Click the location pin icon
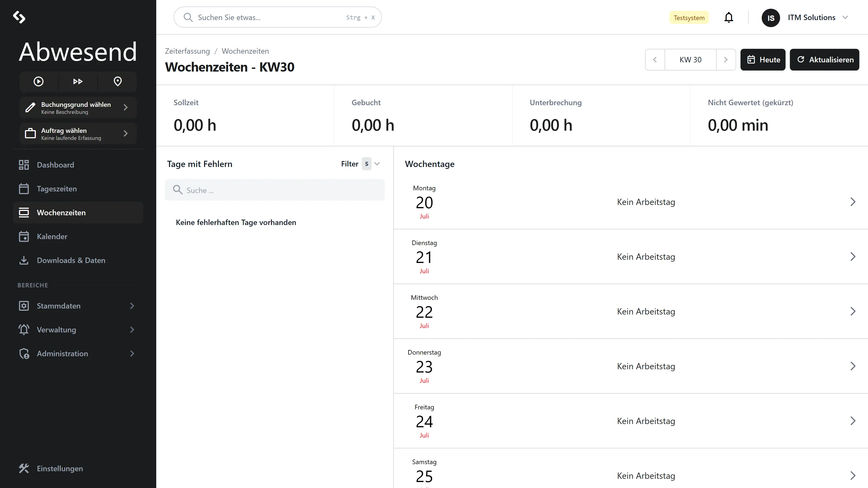Image resolution: width=868 pixels, height=488 pixels. click(x=118, y=82)
